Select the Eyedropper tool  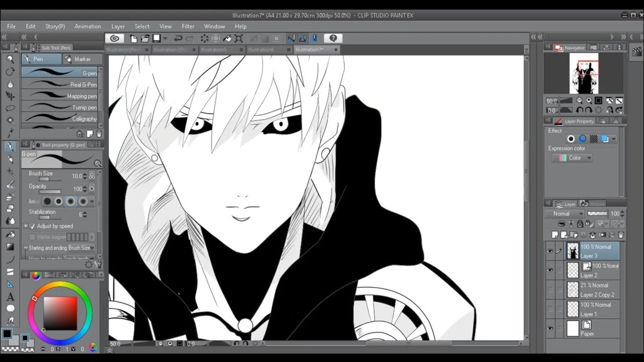(x=10, y=133)
